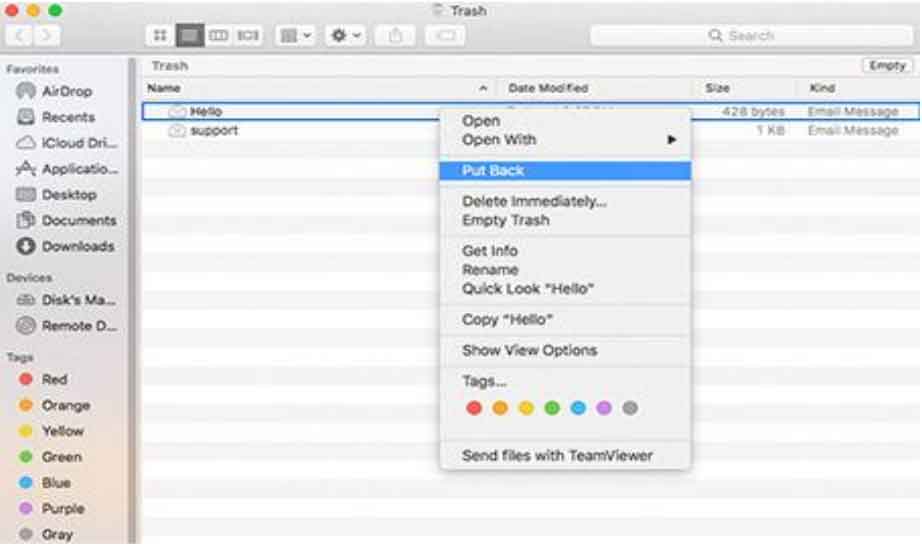Switch to list view in toolbar
The image size is (922, 545).
(189, 35)
